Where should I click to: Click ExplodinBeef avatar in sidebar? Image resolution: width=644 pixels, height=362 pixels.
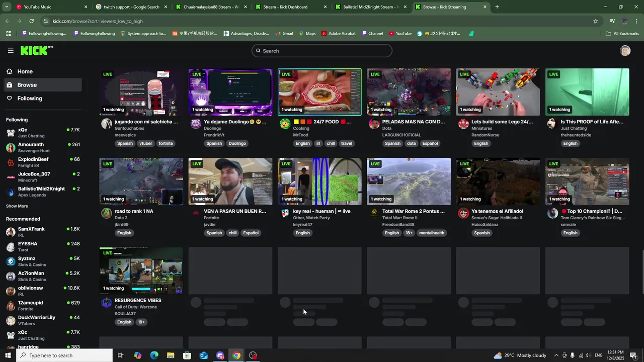[11, 162]
